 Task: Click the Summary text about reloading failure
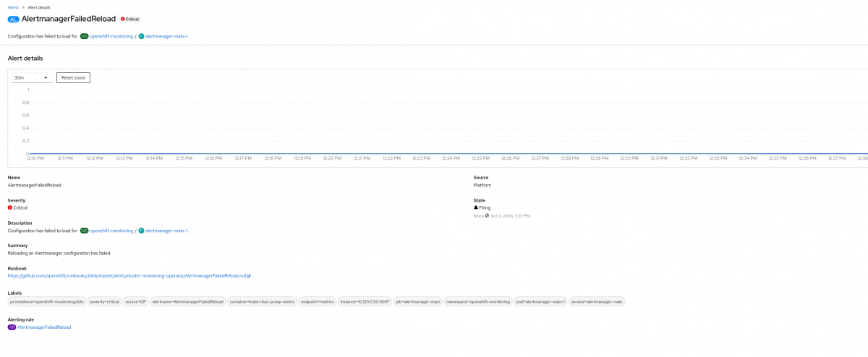coord(59,254)
